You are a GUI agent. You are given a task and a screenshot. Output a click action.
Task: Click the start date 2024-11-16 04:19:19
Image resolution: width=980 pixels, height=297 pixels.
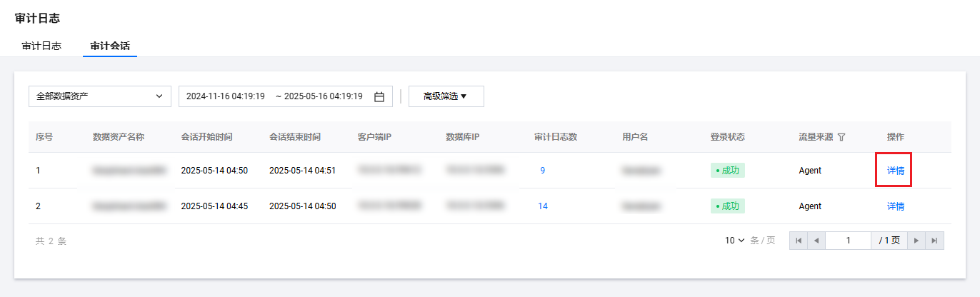click(x=226, y=96)
